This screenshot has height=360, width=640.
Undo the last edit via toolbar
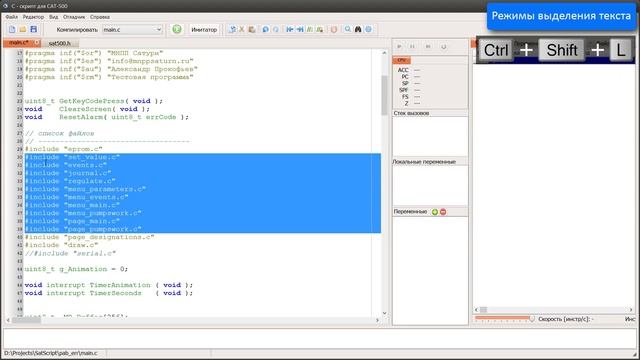(265, 29)
